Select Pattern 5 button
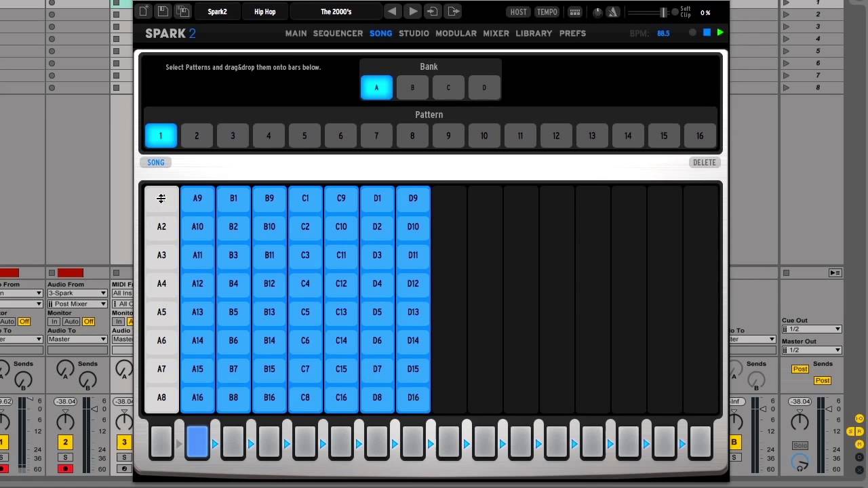The width and height of the screenshot is (868, 488). (x=304, y=136)
